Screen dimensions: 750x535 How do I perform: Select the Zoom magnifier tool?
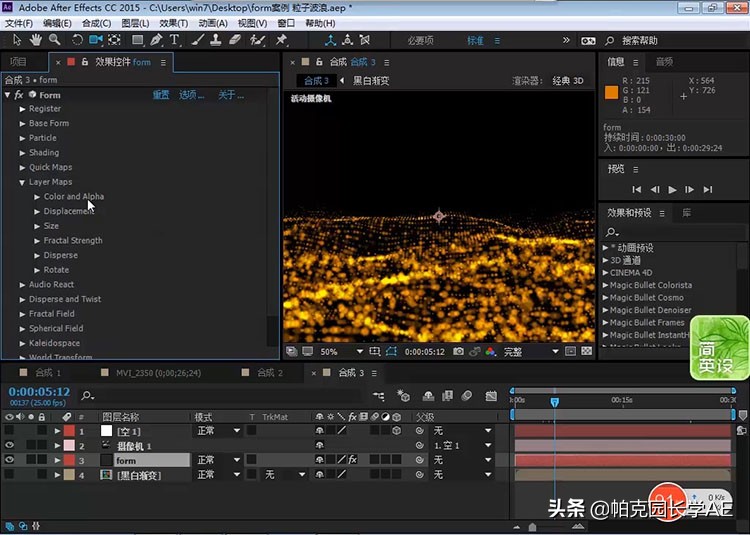[x=54, y=40]
